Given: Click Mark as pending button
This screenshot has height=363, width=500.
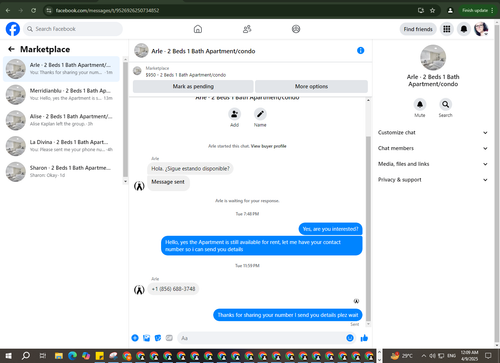Looking at the screenshot, I should coord(193,86).
